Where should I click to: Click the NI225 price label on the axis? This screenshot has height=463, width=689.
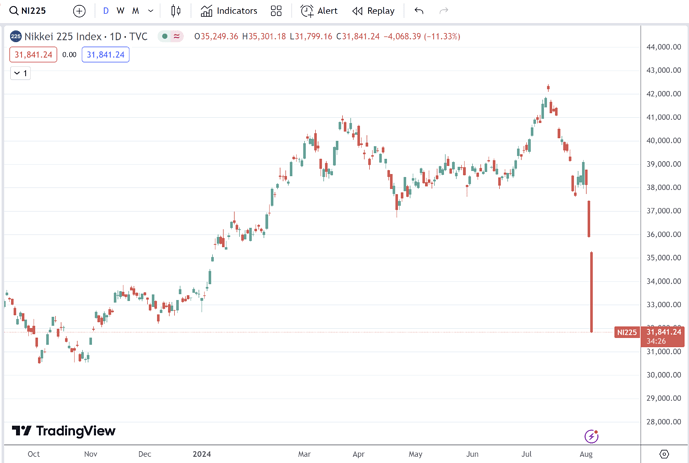(627, 333)
